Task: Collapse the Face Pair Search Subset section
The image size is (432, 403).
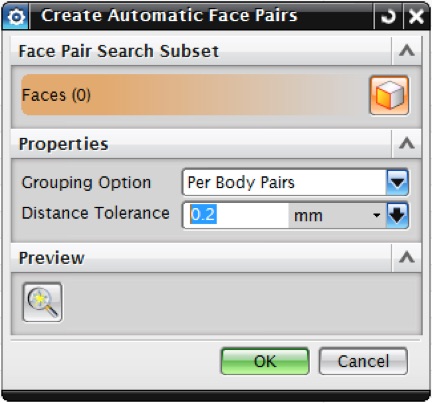Action: point(407,51)
